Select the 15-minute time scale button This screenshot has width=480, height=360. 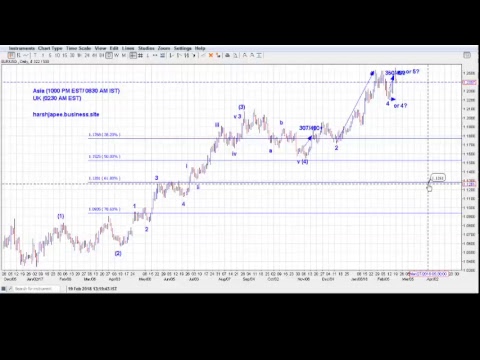65,55
